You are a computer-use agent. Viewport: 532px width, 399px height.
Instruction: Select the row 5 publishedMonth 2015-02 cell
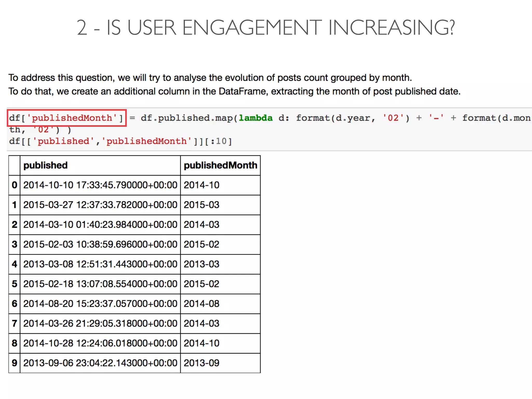[x=202, y=284]
